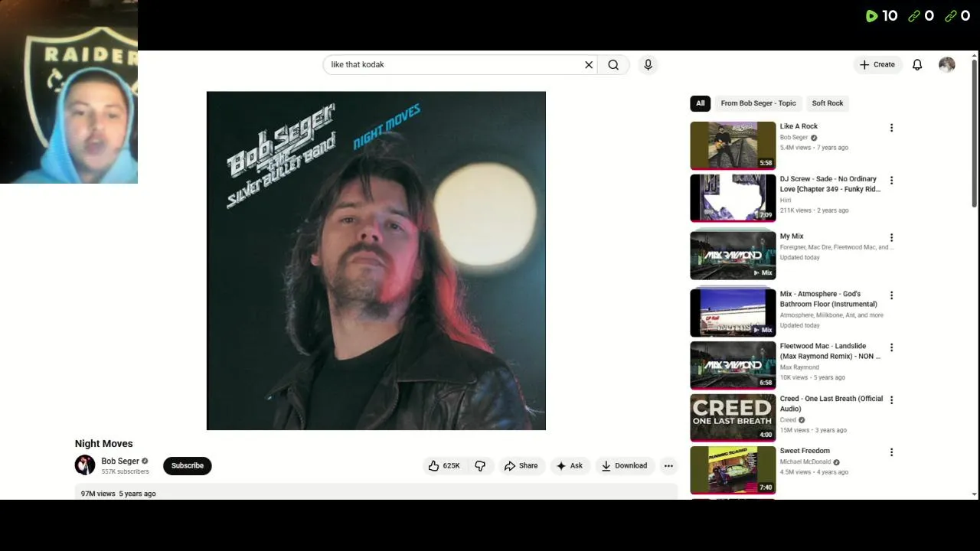
Task: Open Bob Seger channel avatar
Action: tap(85, 465)
